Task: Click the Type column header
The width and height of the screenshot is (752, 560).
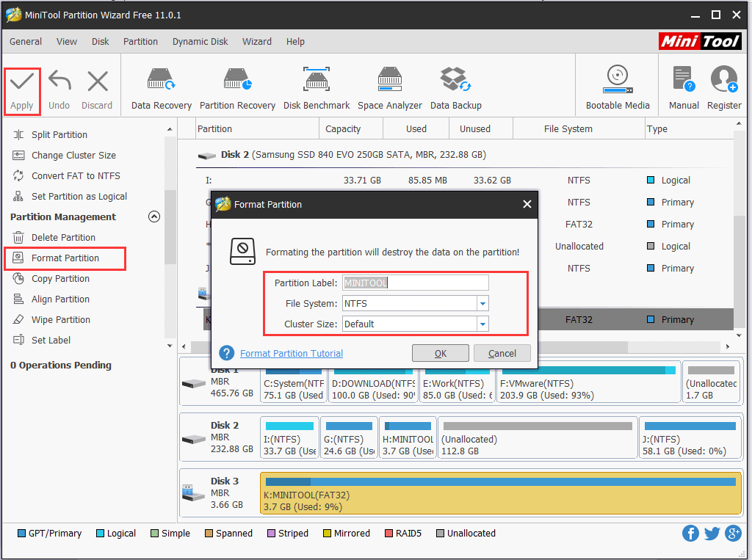Action: tap(689, 129)
